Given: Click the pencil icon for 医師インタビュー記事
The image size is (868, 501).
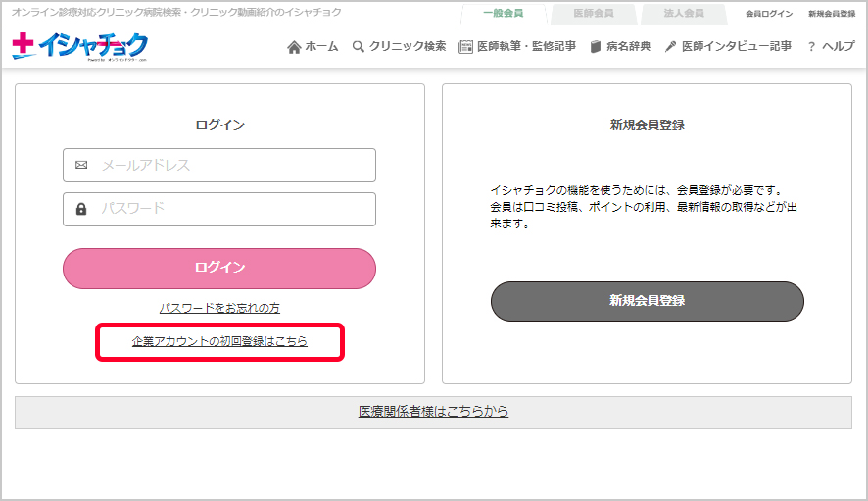Looking at the screenshot, I should coord(671,47).
